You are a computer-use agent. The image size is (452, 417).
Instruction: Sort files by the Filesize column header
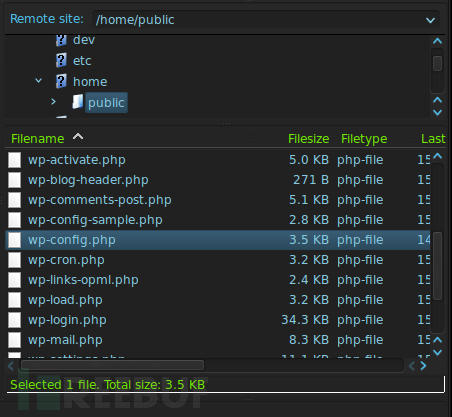[x=308, y=139]
